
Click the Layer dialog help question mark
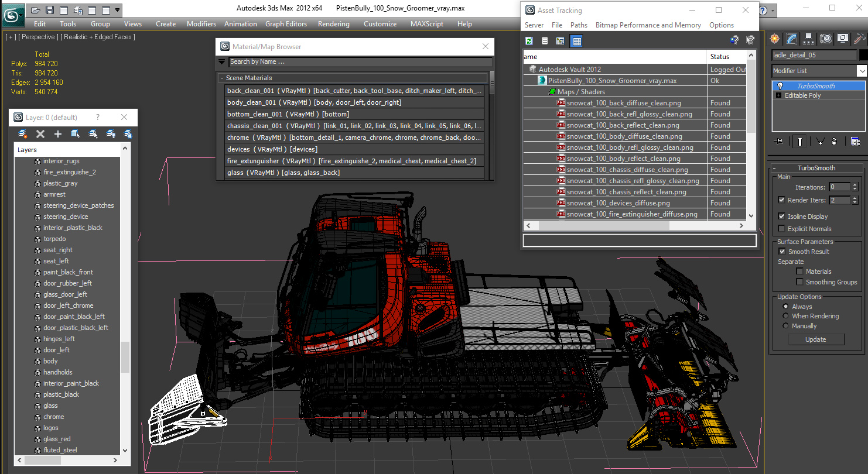98,117
